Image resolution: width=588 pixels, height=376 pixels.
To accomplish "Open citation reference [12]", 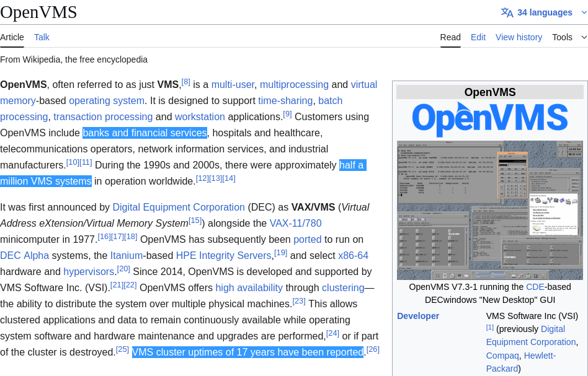I will tap(202, 178).
